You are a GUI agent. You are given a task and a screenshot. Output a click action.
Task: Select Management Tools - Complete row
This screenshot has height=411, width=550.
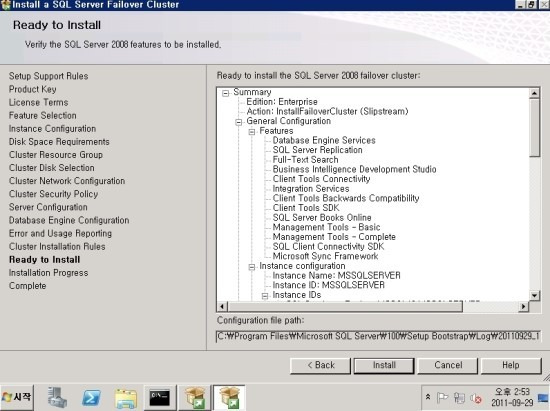click(334, 237)
